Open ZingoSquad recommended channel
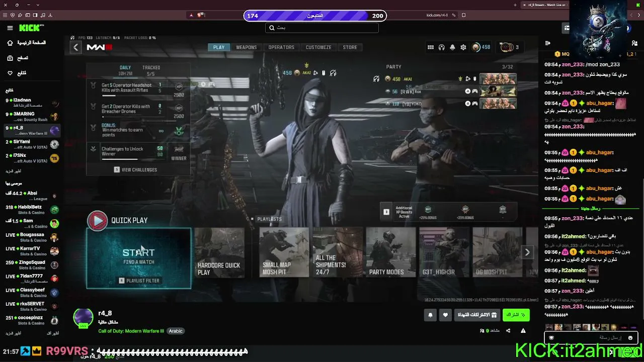The width and height of the screenshot is (644, 362). coord(32,265)
